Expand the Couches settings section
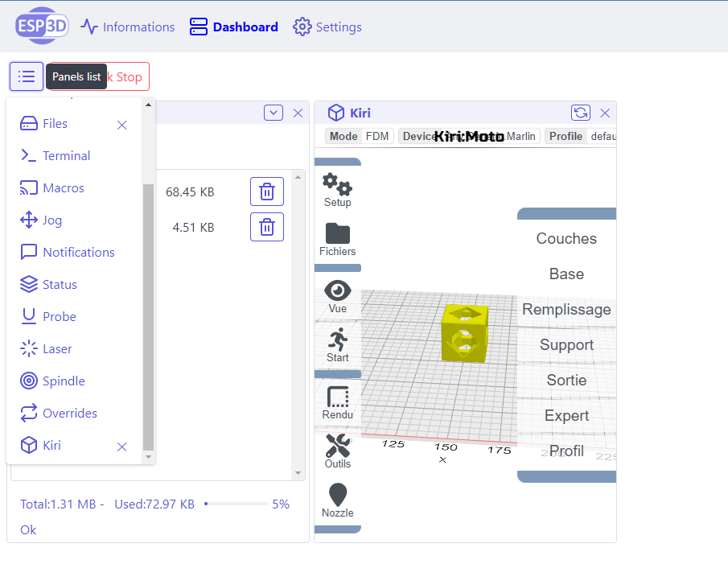Viewport: 728px width, 564px height. (x=566, y=238)
